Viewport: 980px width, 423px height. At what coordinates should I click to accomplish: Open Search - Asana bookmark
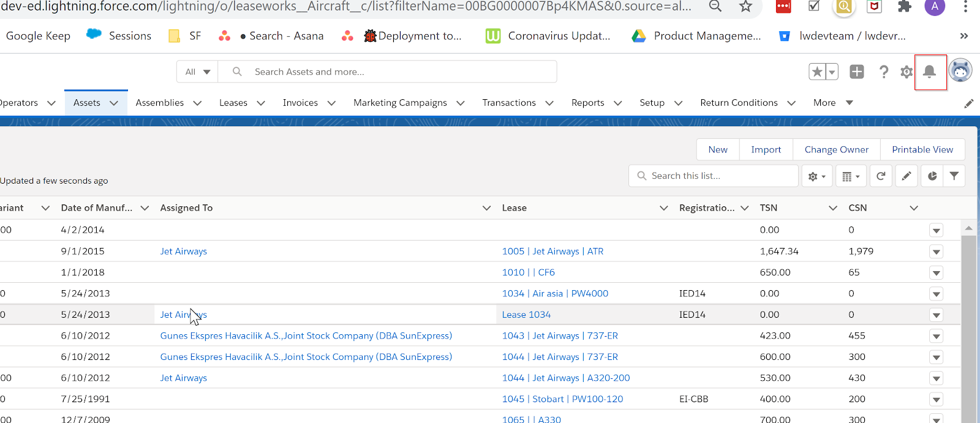(x=271, y=36)
